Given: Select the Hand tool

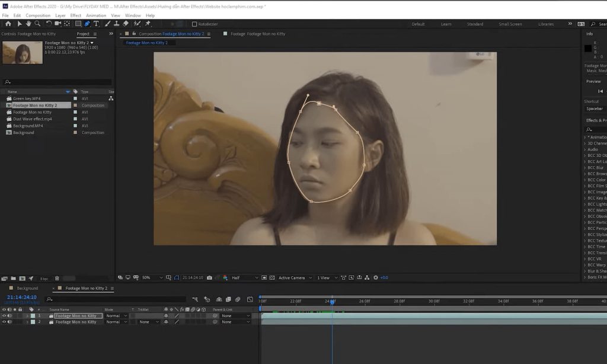Looking at the screenshot, I should 28,24.
